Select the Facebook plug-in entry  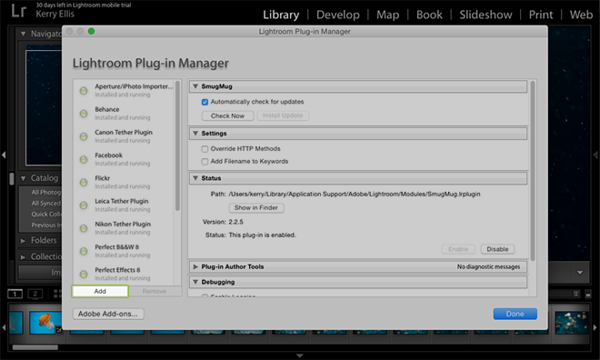[124, 159]
